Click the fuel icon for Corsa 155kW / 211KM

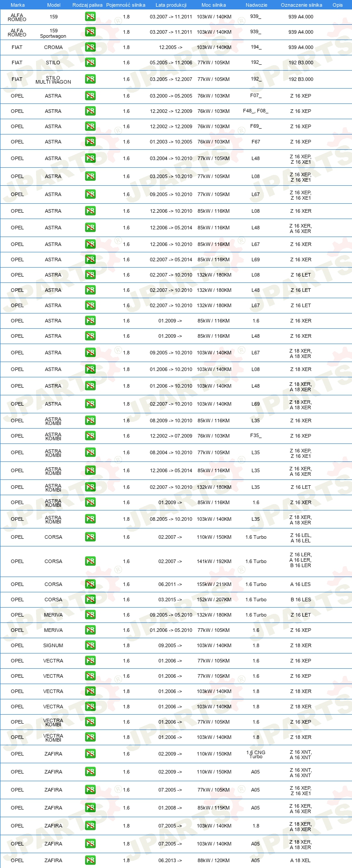coord(90,584)
